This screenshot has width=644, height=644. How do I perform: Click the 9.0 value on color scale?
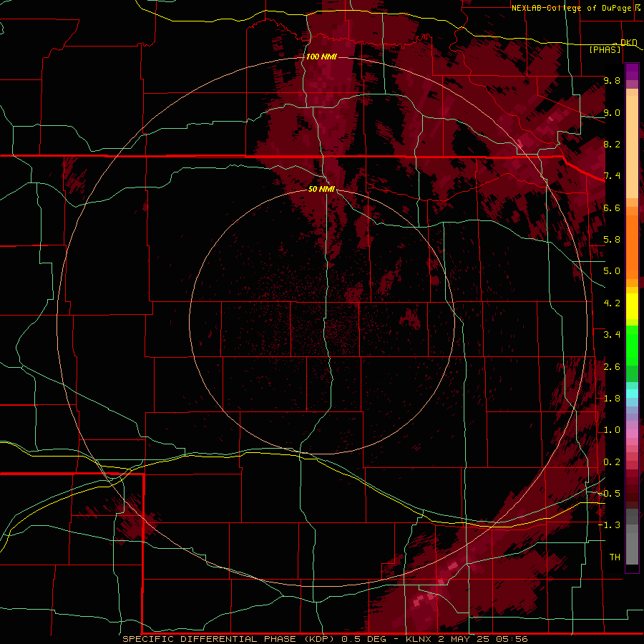[612, 112]
